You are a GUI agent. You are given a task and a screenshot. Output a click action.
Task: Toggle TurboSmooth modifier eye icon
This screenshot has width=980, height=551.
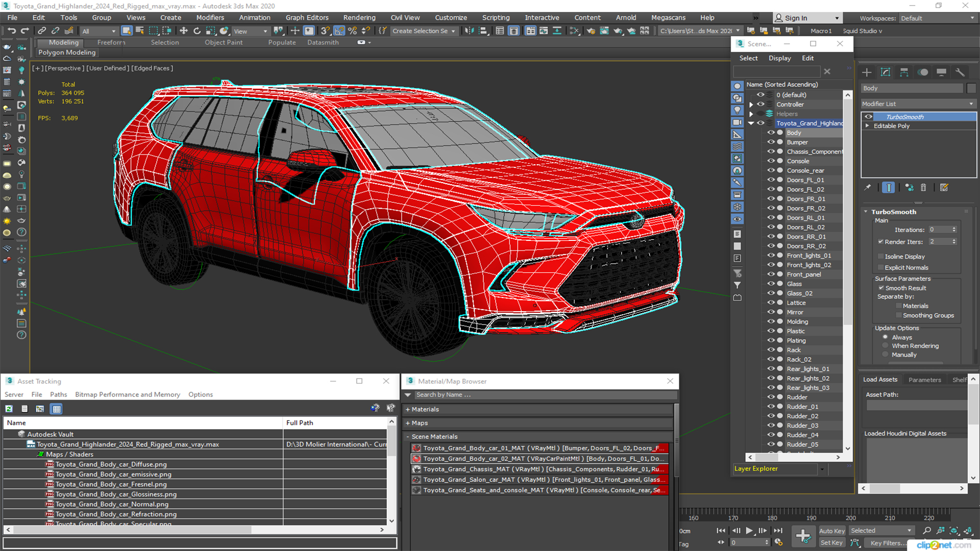click(x=869, y=117)
